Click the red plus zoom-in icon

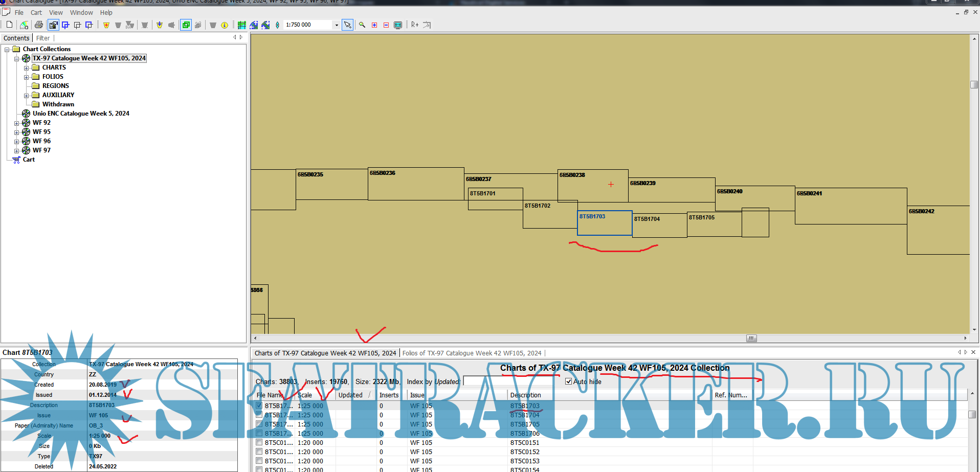[x=374, y=25]
